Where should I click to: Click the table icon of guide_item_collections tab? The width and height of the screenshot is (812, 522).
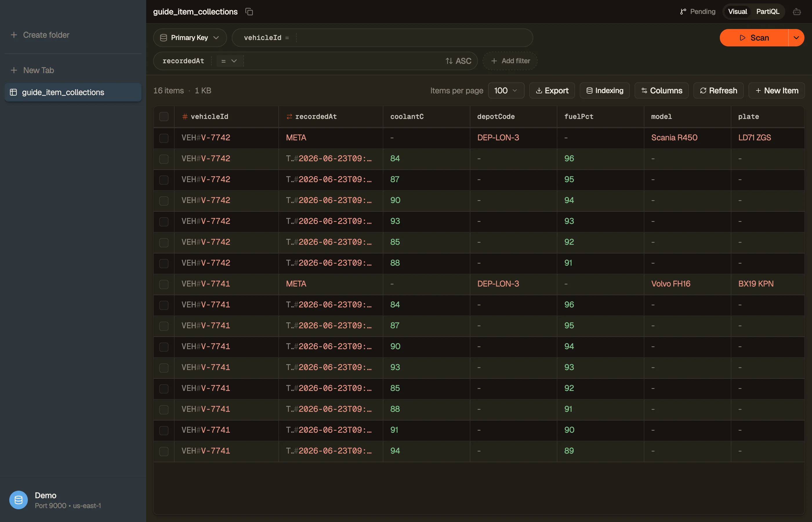14,92
